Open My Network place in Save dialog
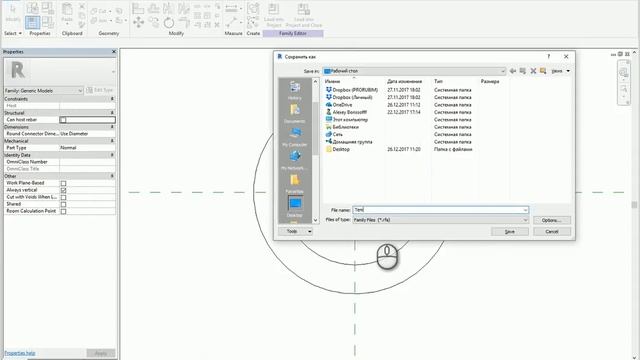Screen dimensions: 640x360 coord(295,160)
